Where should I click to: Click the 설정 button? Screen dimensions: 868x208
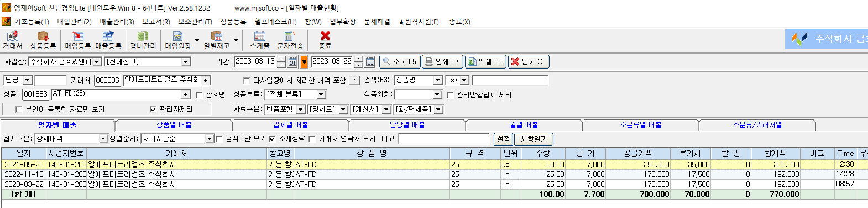[x=503, y=139]
